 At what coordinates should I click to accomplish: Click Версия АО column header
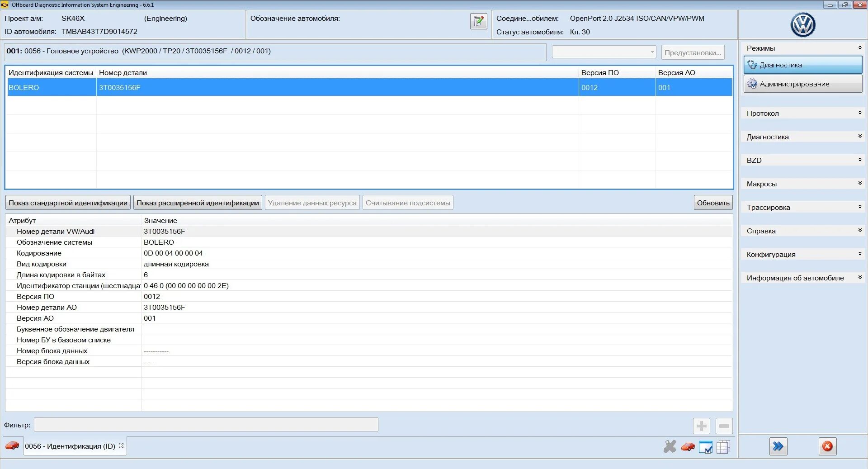coord(694,72)
